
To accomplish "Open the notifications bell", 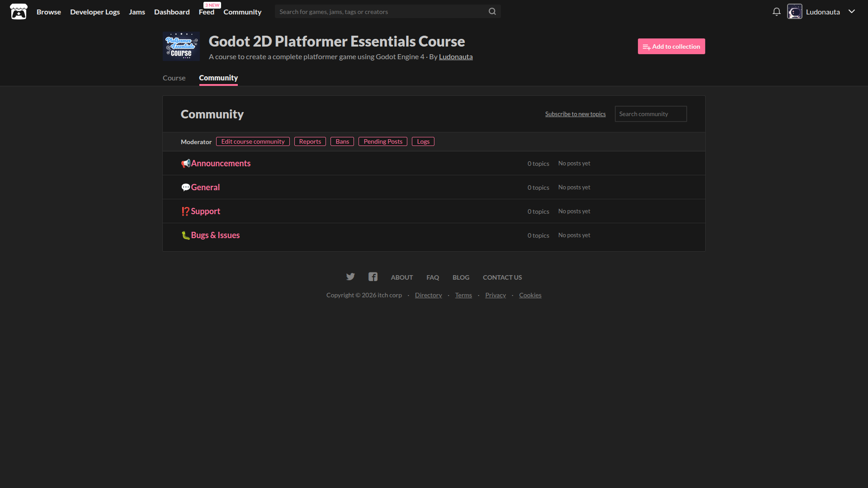I will (x=777, y=12).
